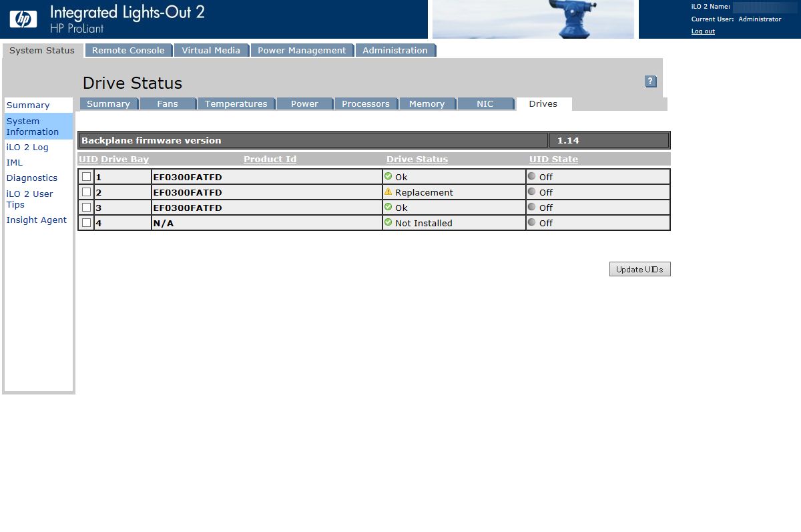Check the UID box for drive bay 3
The image size is (801, 532).
coord(86,207)
